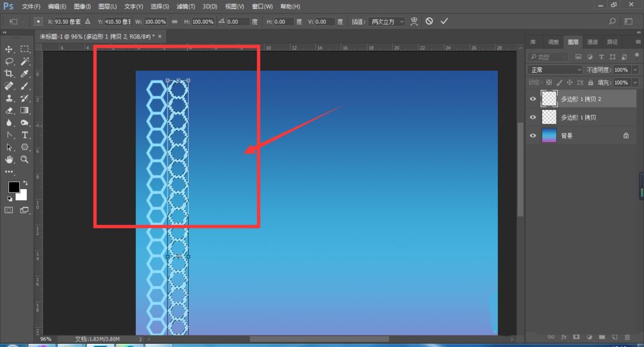
Task: Open the fill slider dropdown
Action: (x=636, y=82)
